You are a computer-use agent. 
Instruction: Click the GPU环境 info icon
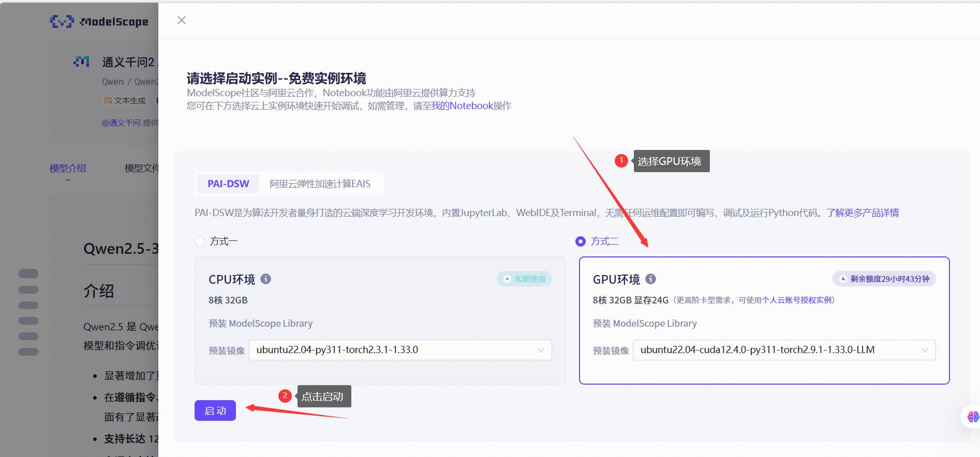(651, 279)
